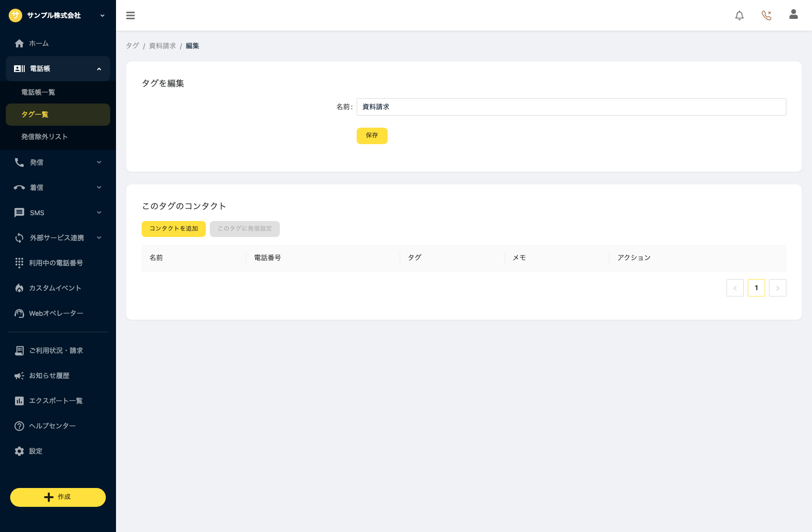Screen dimensions: 812x532
Task: Click the phonebook contact card icon
Action: click(x=19, y=69)
